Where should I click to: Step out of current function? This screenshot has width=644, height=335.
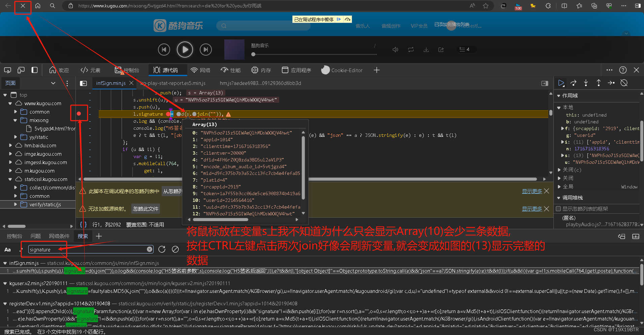599,83
